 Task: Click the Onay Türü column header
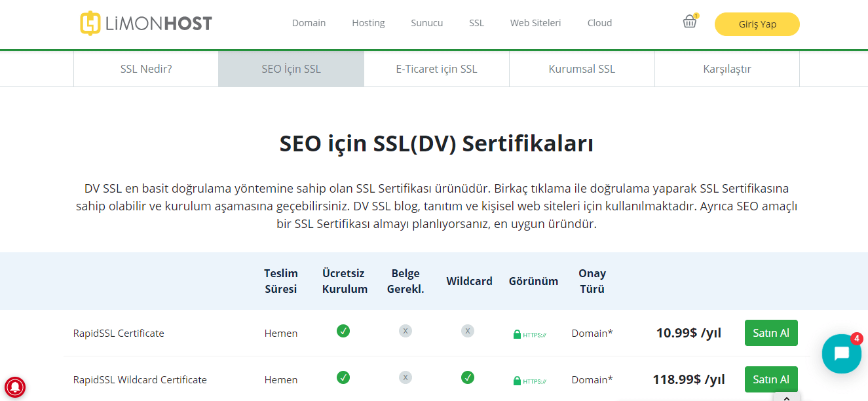(592, 281)
